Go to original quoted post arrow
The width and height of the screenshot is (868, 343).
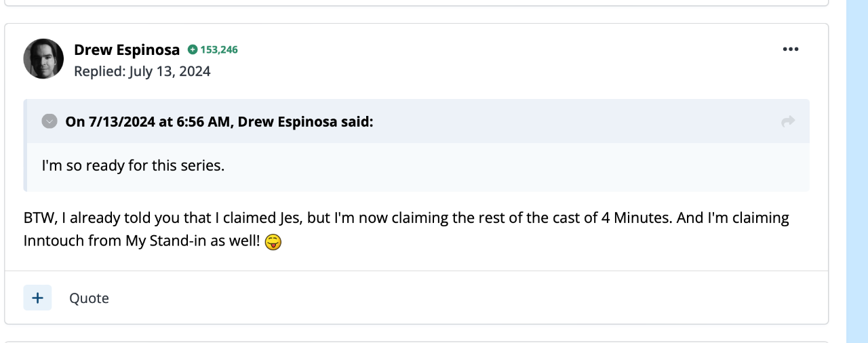coord(787,121)
